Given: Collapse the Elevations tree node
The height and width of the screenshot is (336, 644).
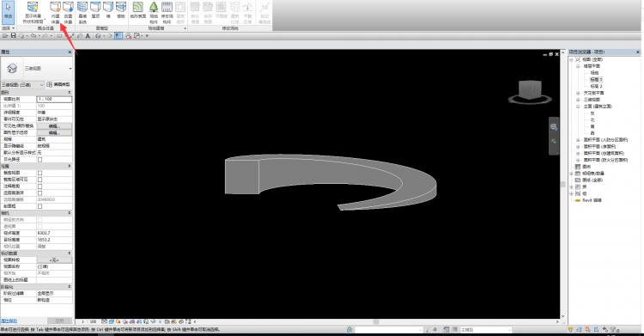Looking at the screenshot, I should point(578,106).
